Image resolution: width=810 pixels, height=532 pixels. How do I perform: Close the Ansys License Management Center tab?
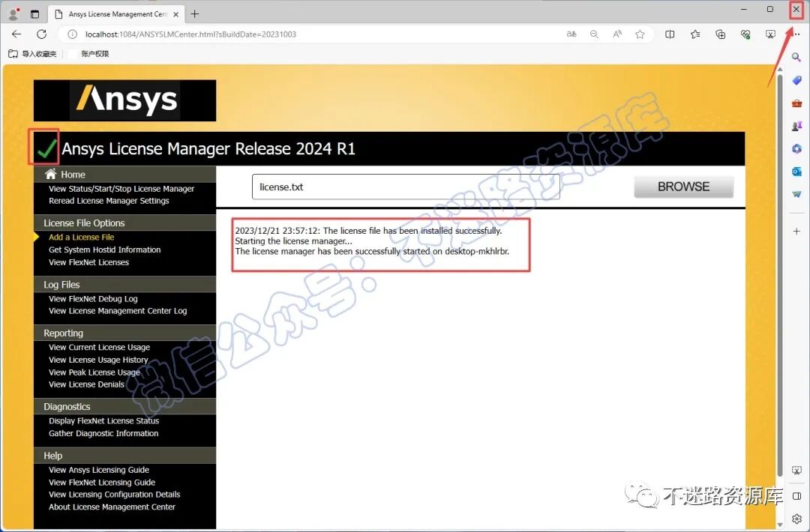tap(175, 14)
